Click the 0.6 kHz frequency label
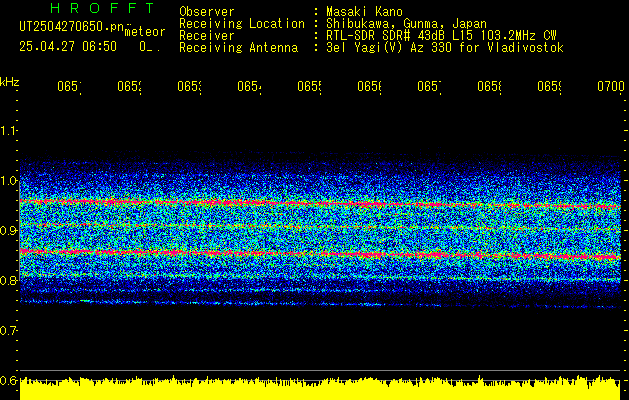The width and height of the screenshot is (629, 400). (8, 380)
